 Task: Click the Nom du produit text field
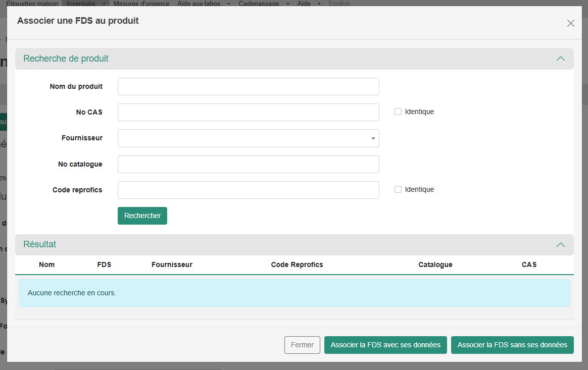coord(248,86)
